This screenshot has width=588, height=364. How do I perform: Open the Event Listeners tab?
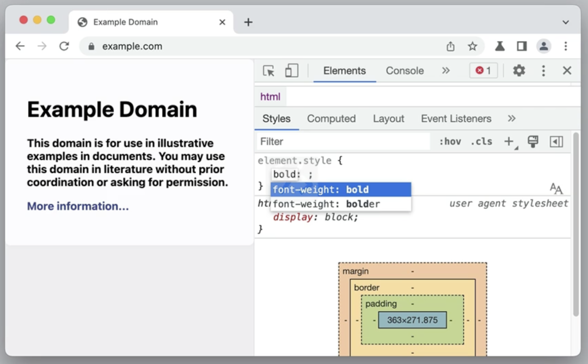pos(456,119)
